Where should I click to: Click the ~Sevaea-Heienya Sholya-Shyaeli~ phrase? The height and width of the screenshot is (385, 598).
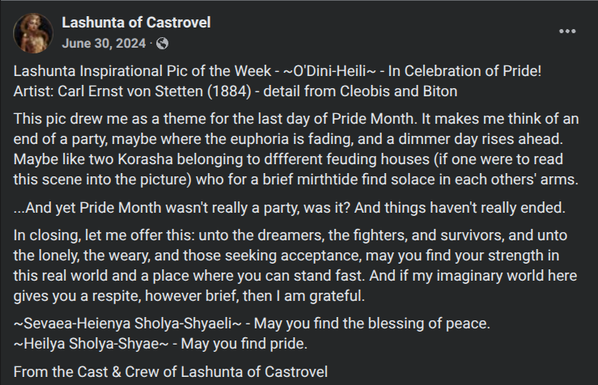pos(127,324)
